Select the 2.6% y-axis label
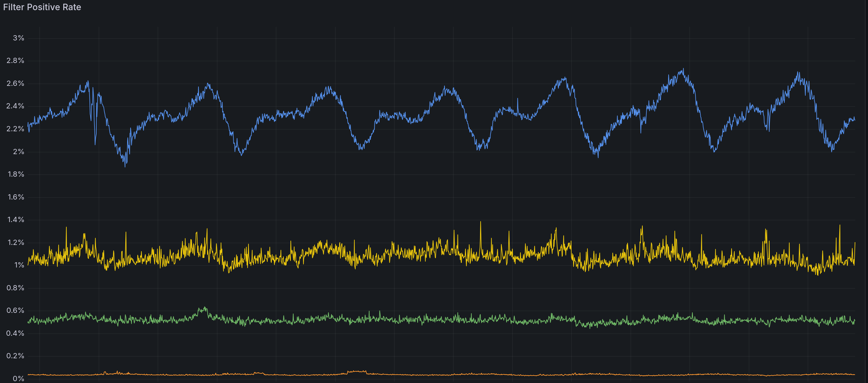This screenshot has width=868, height=383. point(15,84)
